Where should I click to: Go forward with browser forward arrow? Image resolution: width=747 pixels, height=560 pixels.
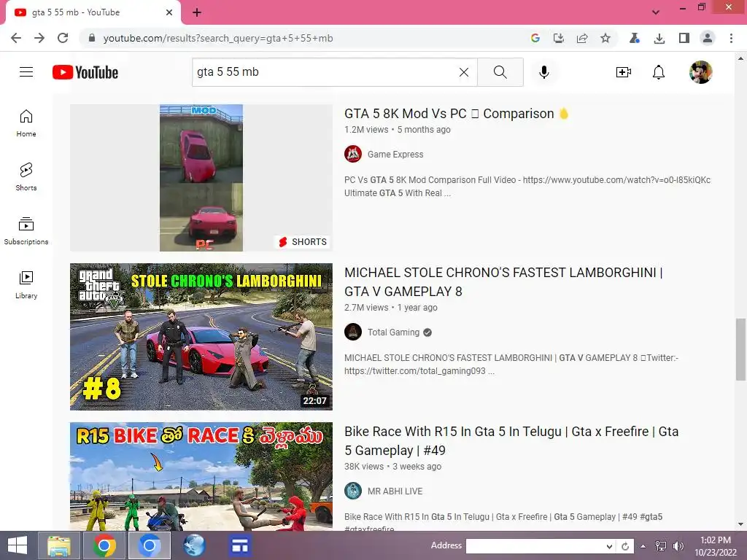pos(39,38)
